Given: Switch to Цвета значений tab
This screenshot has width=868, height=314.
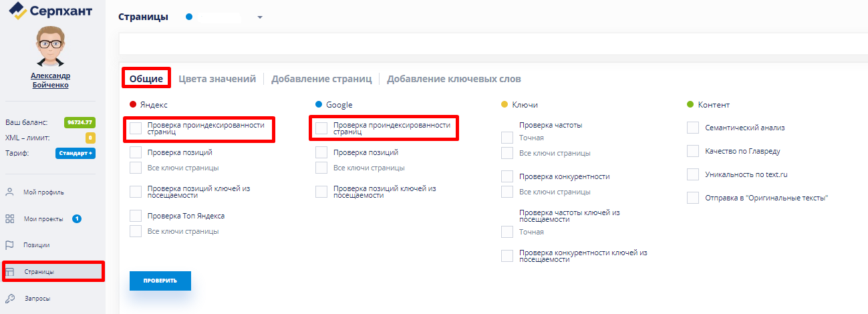Looking at the screenshot, I should click(217, 79).
